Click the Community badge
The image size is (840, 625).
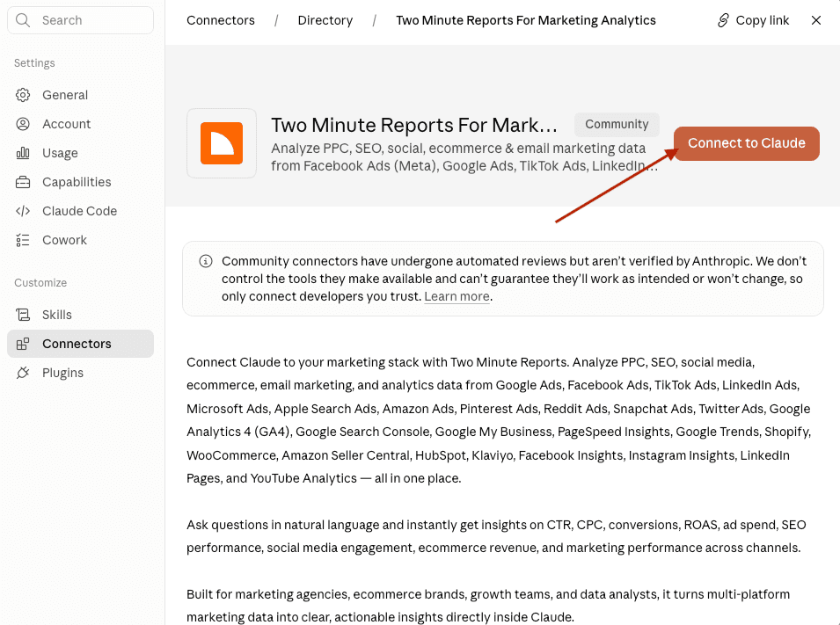click(x=617, y=124)
